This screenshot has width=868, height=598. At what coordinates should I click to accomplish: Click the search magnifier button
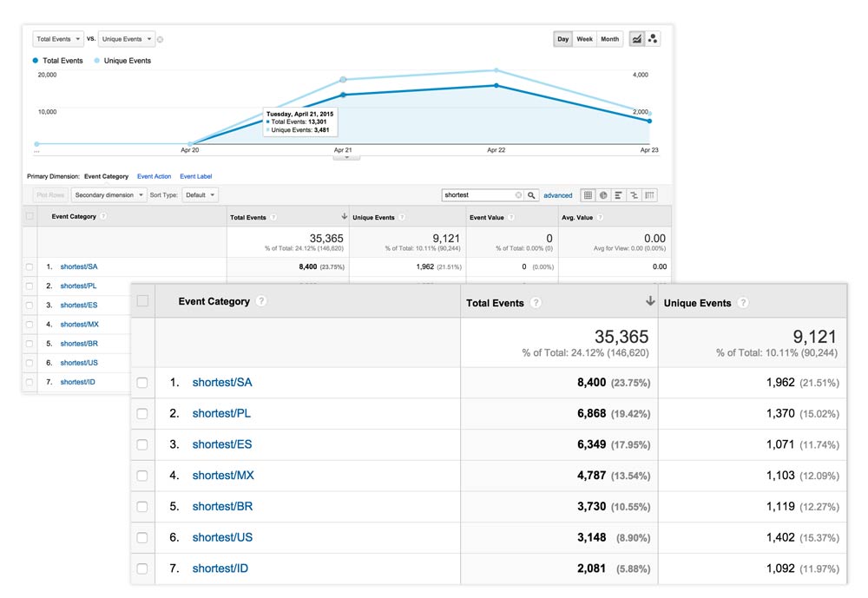[532, 195]
